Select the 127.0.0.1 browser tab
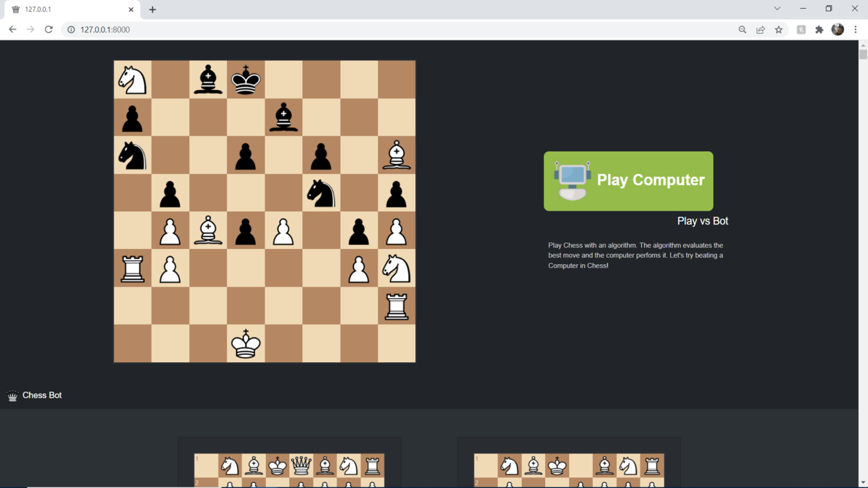The image size is (868, 488). pyautogui.click(x=71, y=9)
